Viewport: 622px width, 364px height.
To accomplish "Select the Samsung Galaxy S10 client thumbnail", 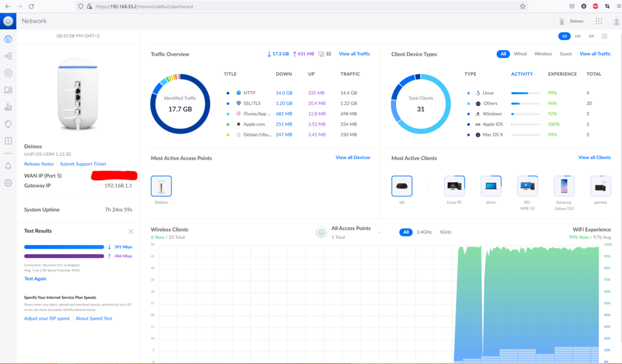I will pyautogui.click(x=564, y=186).
